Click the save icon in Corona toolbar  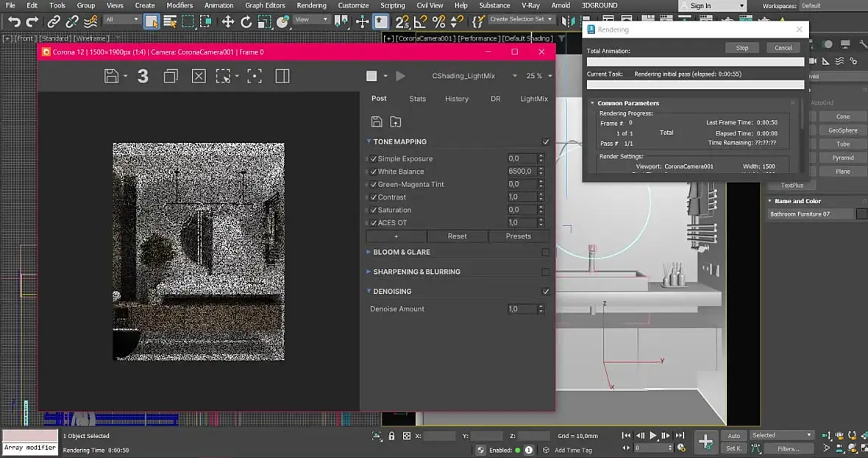point(111,76)
